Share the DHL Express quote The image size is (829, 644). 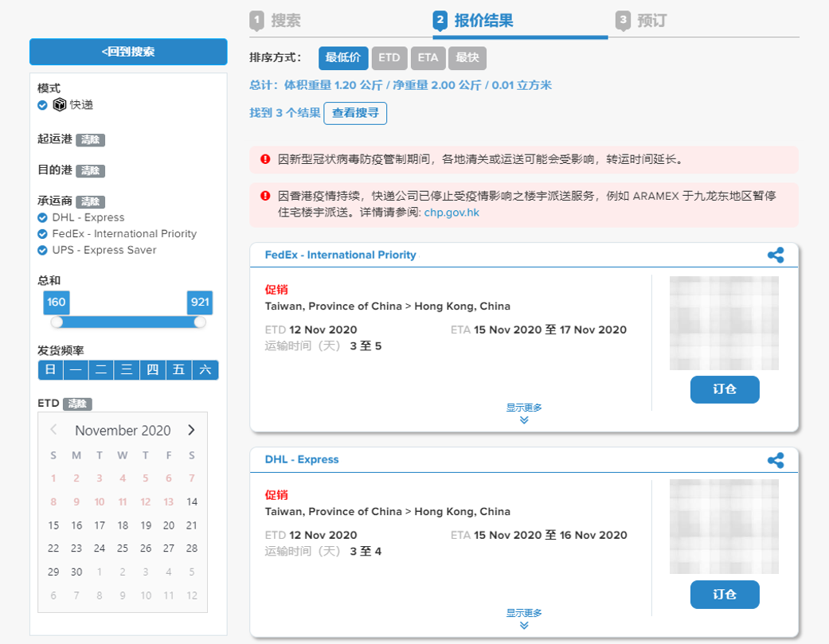(775, 460)
